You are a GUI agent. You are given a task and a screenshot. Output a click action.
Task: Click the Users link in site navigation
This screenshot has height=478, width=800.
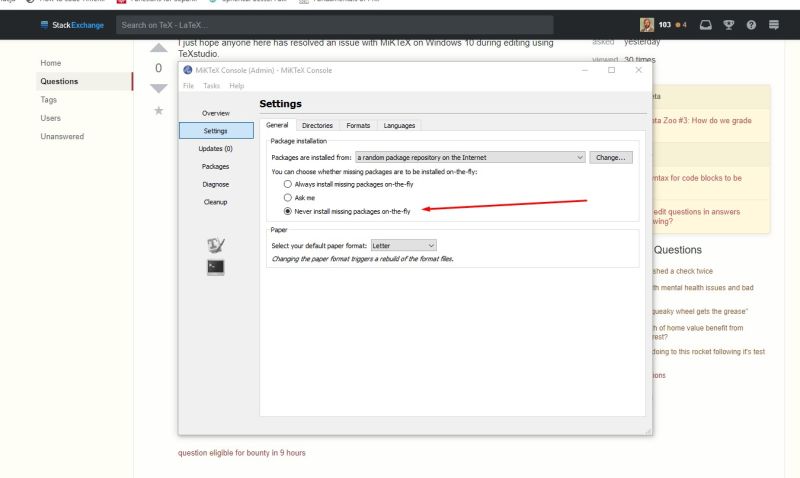[x=51, y=118]
